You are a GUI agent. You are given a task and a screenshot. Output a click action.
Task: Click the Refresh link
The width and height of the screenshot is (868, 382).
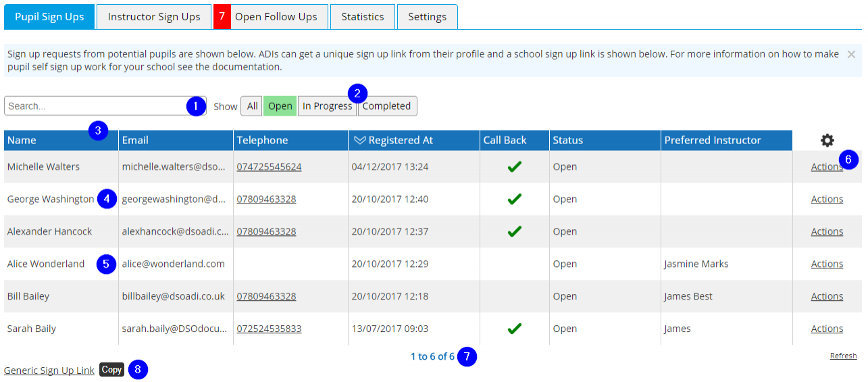click(843, 356)
